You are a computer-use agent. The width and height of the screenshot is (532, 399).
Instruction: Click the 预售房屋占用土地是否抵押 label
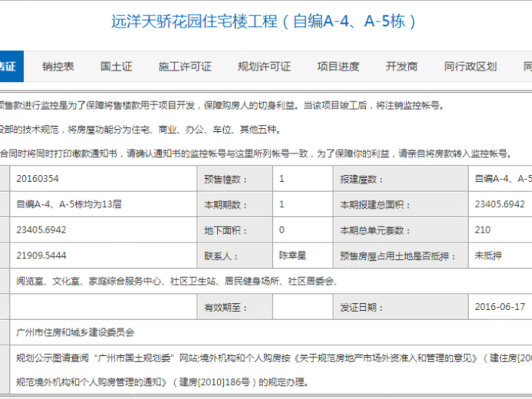pos(398,256)
